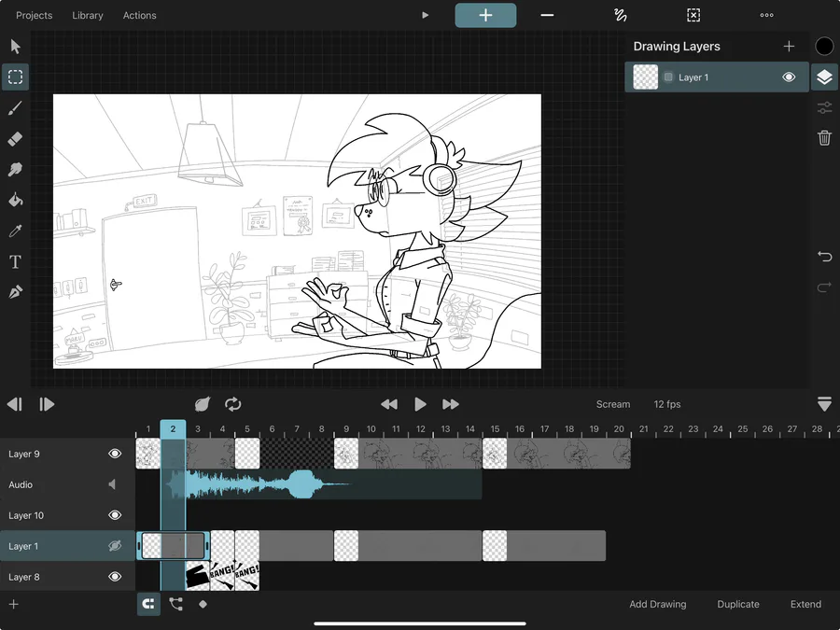Image resolution: width=840 pixels, height=630 pixels.
Task: Select the Eyedropper tool
Action: point(15,231)
